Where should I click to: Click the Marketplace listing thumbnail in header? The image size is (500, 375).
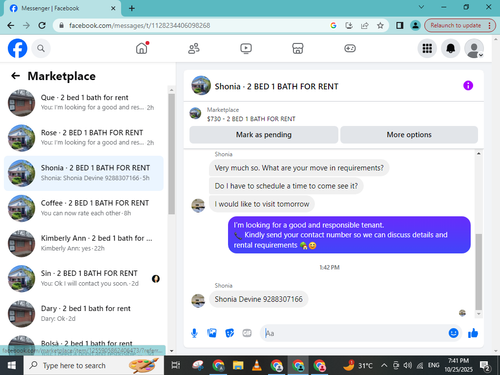pyautogui.click(x=195, y=113)
